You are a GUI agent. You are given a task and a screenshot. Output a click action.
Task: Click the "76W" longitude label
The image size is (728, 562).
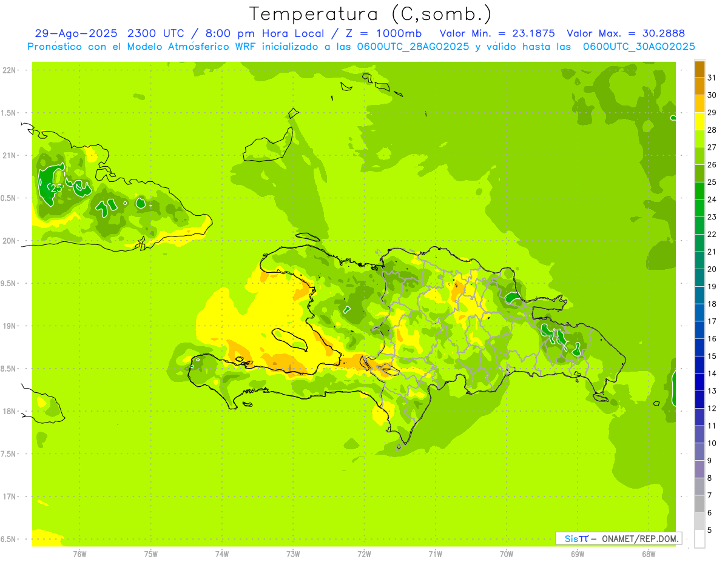(79, 554)
